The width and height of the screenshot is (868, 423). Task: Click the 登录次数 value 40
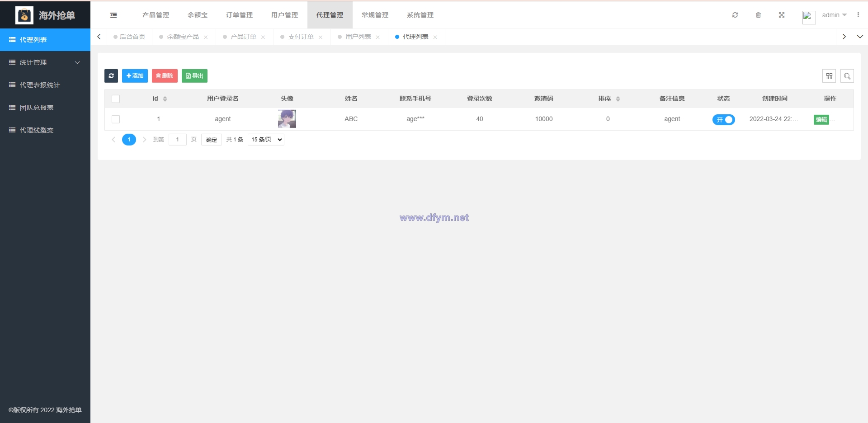tap(480, 119)
